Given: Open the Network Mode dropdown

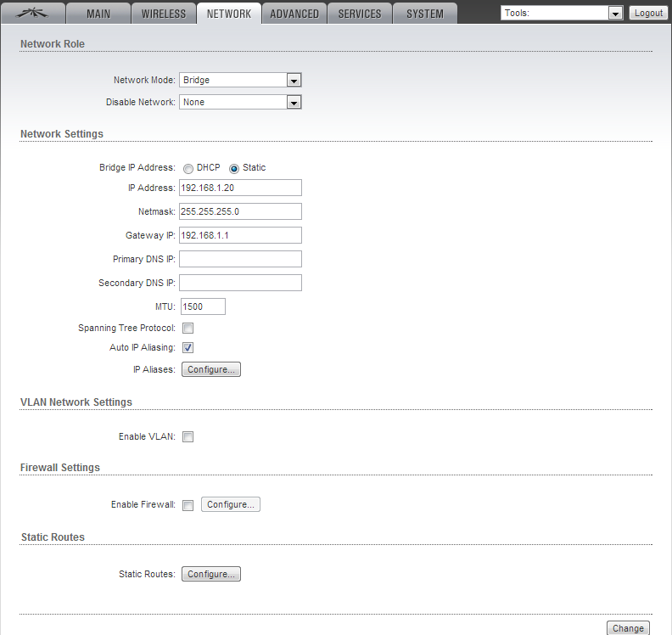Looking at the screenshot, I should tap(240, 80).
